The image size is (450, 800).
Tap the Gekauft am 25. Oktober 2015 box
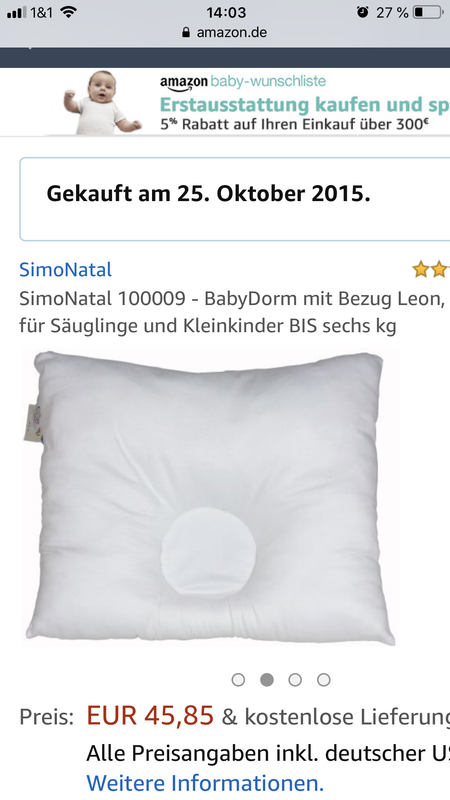[x=235, y=199]
